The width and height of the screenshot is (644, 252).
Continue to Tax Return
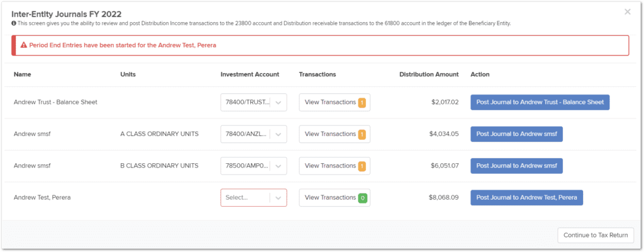coord(595,236)
